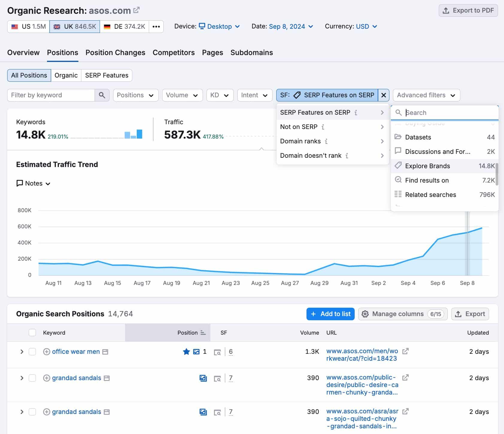Click the Add to list button
This screenshot has height=434, width=504.
[330, 314]
